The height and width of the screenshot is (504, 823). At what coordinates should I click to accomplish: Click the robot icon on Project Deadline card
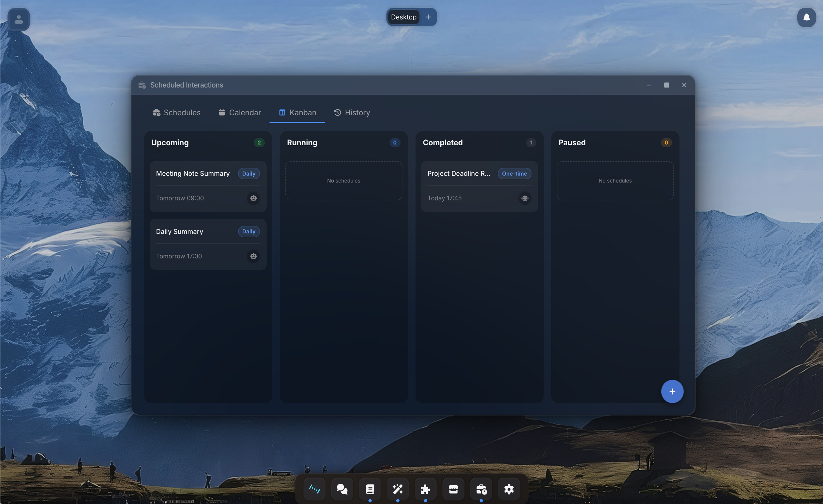click(x=525, y=198)
